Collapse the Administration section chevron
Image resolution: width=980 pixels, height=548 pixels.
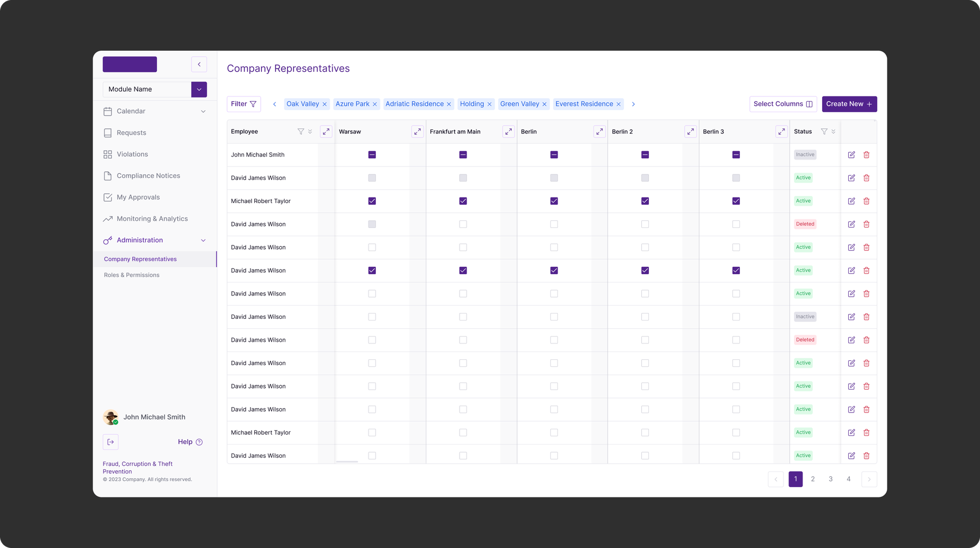[x=203, y=240]
